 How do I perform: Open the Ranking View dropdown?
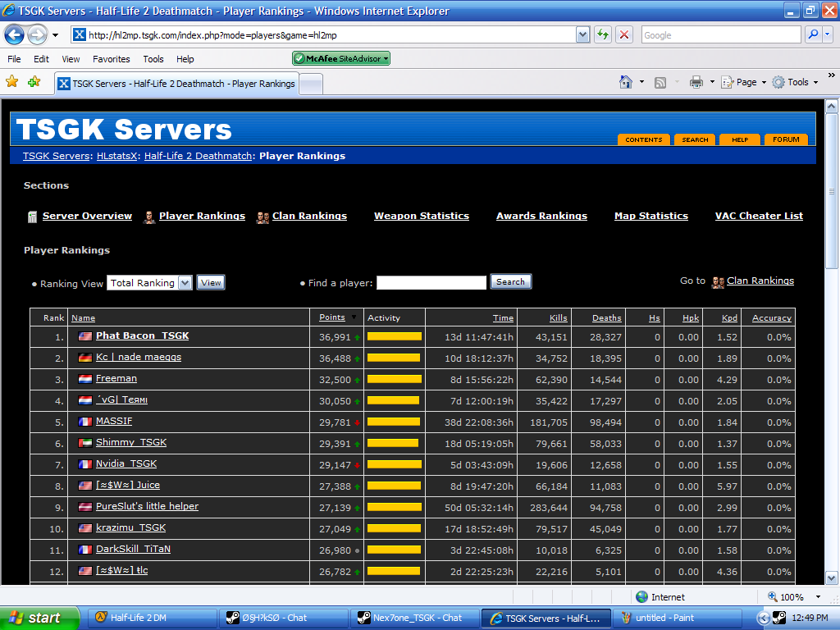click(x=185, y=283)
